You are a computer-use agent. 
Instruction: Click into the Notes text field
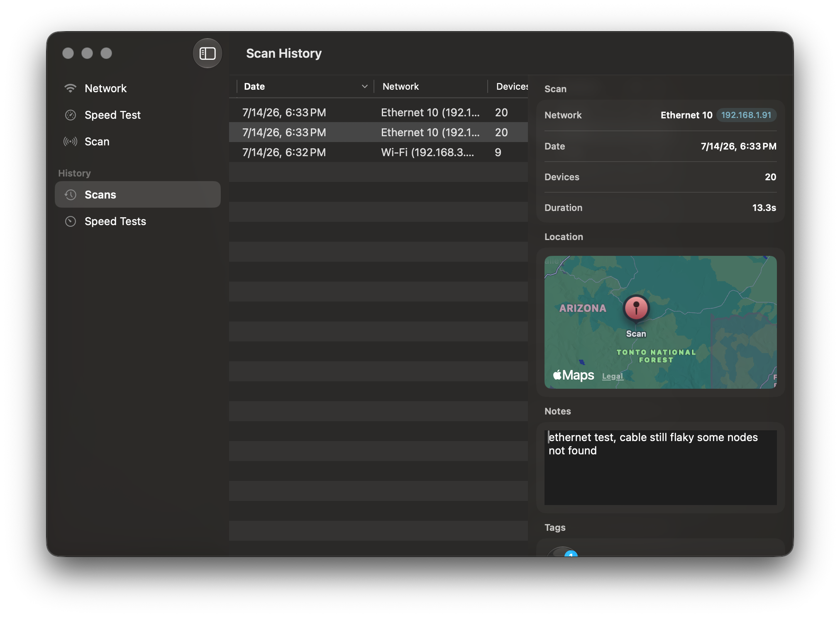pyautogui.click(x=660, y=468)
